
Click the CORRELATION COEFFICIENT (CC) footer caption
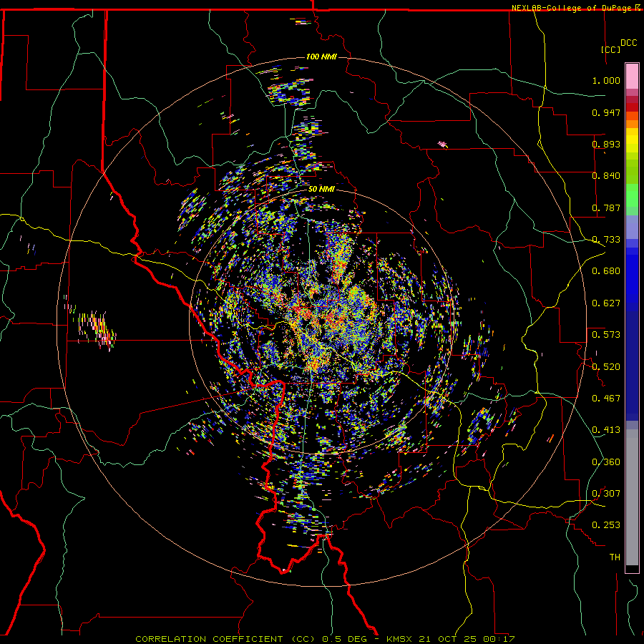coord(225,639)
